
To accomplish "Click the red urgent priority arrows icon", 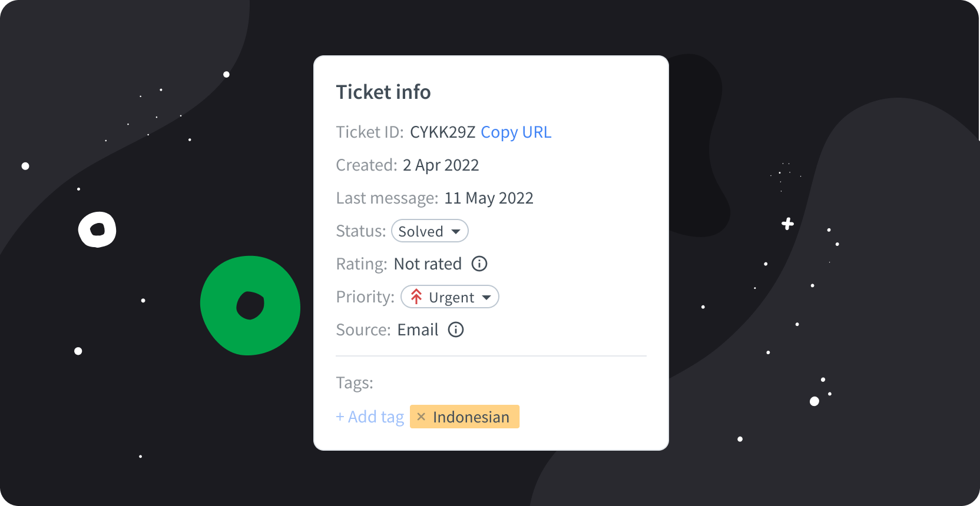I will [x=416, y=297].
